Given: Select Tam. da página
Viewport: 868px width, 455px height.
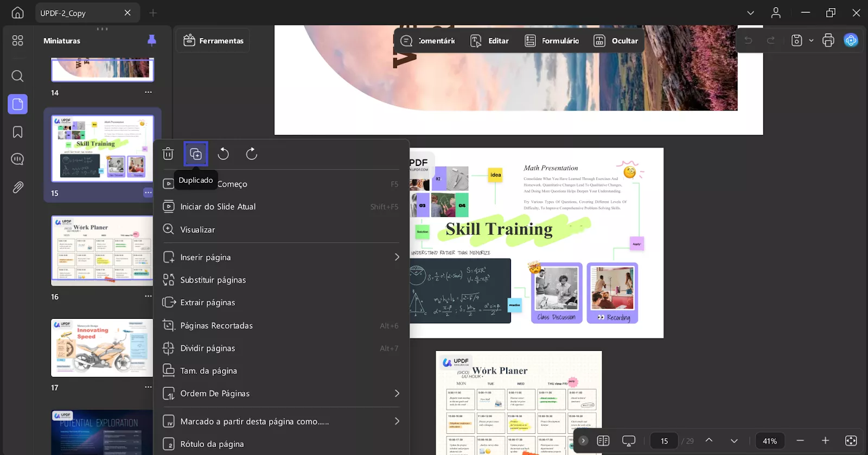Looking at the screenshot, I should 281,371.
